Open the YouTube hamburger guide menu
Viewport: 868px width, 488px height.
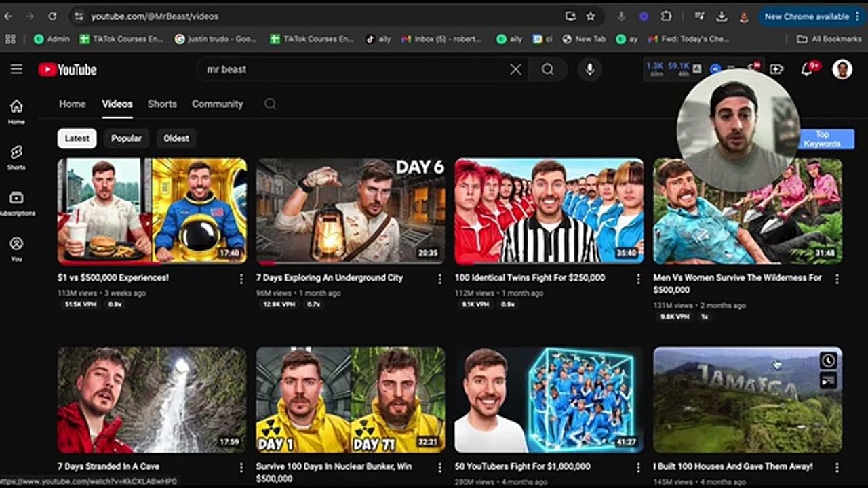16,69
